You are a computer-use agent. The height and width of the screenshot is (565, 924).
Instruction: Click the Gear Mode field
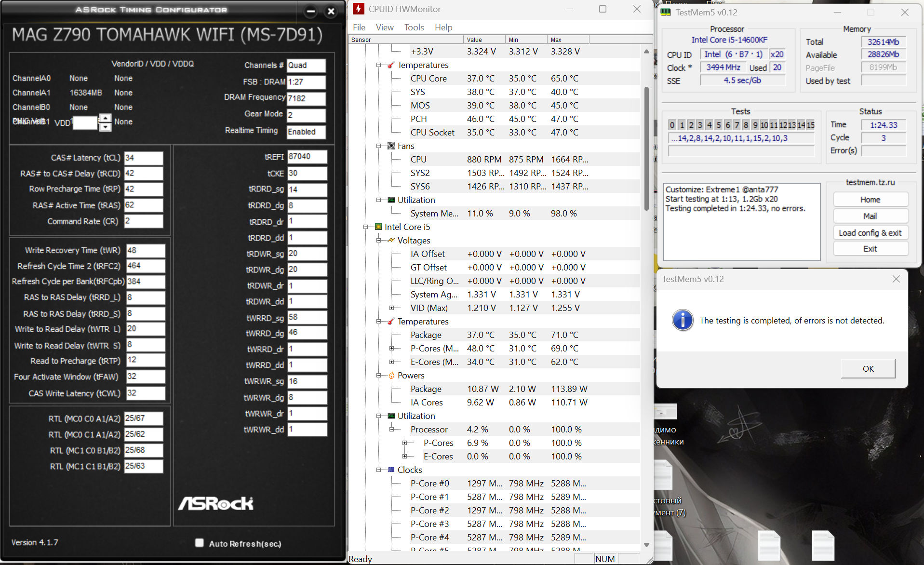tap(307, 115)
